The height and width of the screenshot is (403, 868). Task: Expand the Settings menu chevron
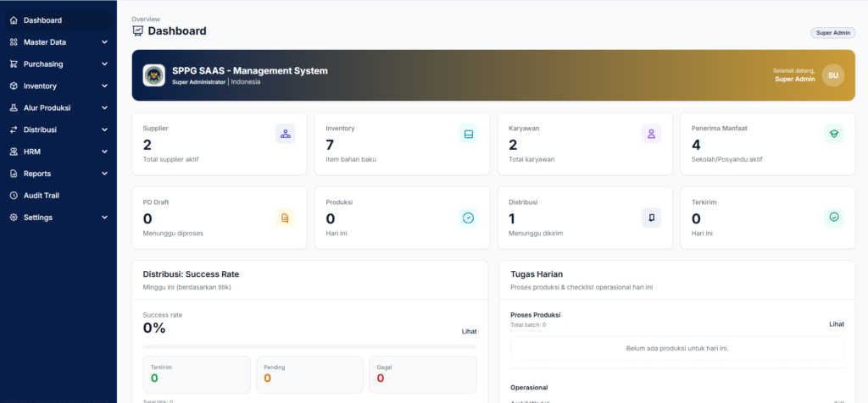point(104,218)
